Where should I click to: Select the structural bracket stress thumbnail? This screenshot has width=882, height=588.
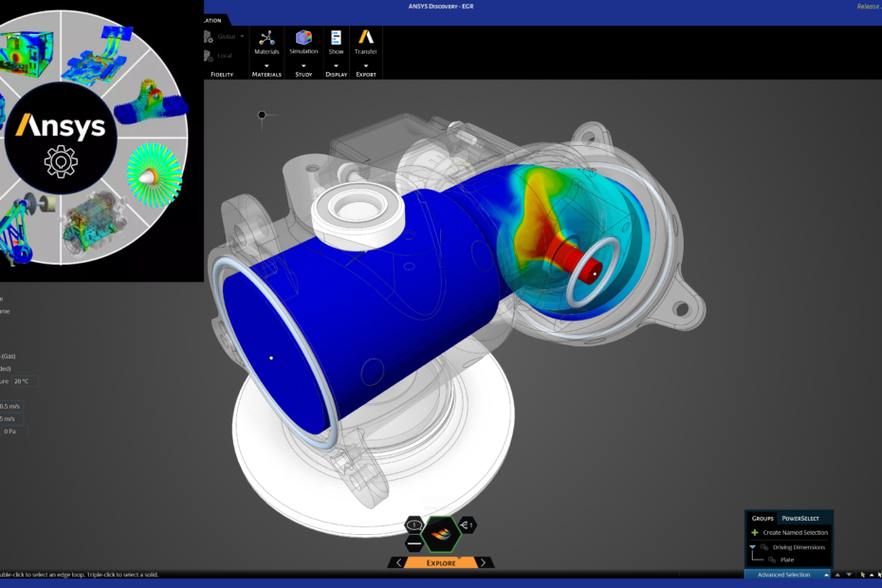pos(150,103)
